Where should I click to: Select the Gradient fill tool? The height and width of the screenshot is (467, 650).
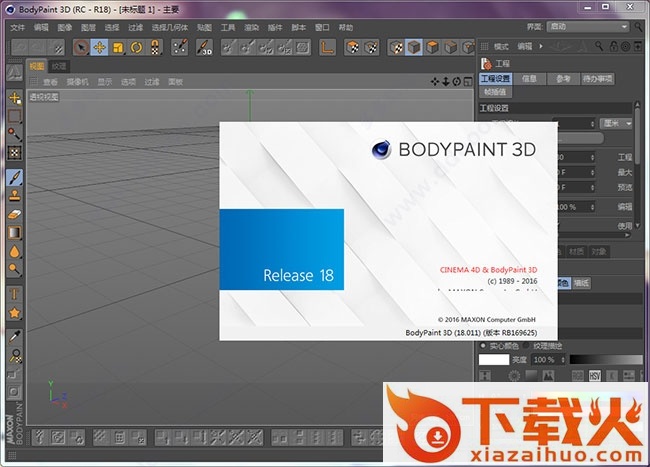[x=15, y=232]
